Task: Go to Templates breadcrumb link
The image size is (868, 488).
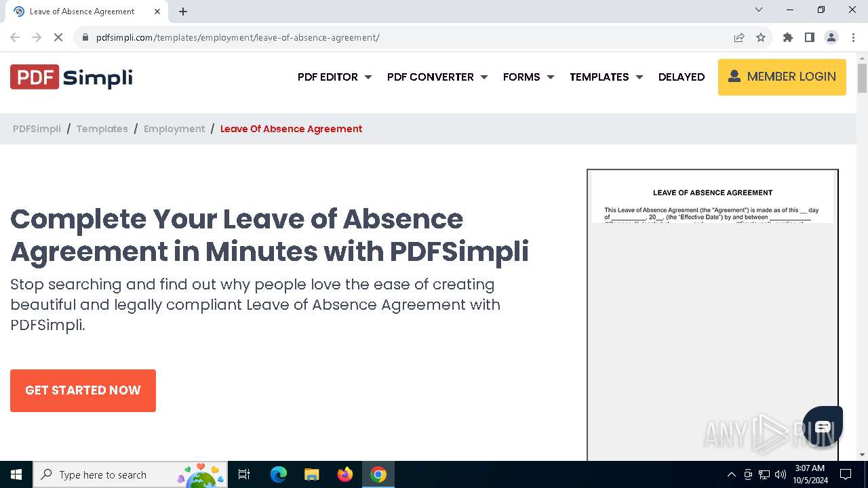Action: click(x=102, y=129)
